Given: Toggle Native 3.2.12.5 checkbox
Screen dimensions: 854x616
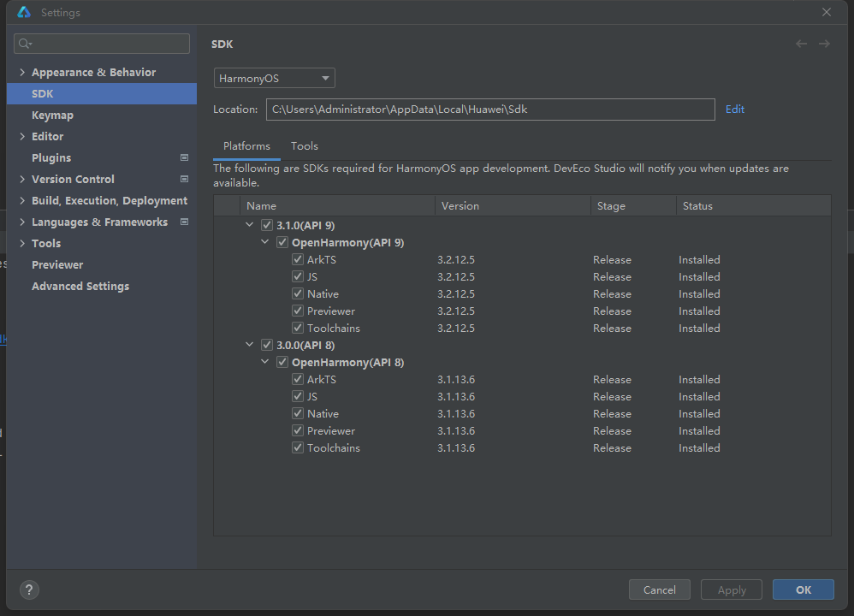Looking at the screenshot, I should point(298,293).
